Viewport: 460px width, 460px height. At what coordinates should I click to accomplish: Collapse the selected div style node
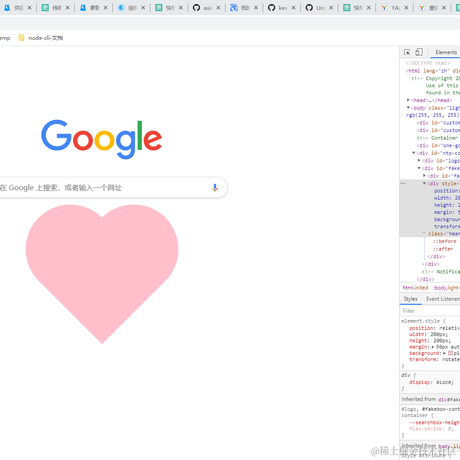point(424,183)
